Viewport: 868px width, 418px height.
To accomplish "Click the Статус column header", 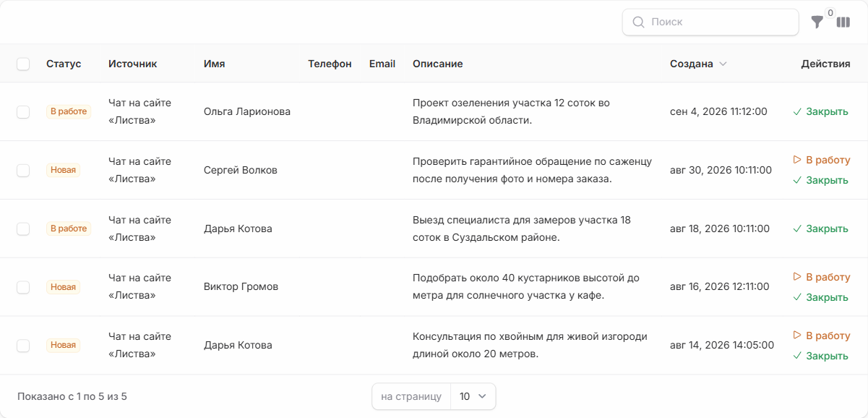I will [64, 64].
